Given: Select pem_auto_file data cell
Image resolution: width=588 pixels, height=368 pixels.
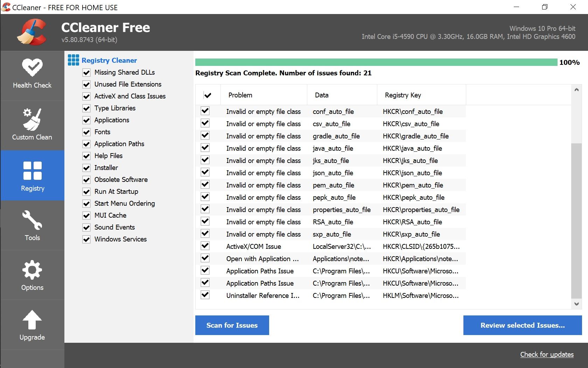Looking at the screenshot, I should [334, 185].
